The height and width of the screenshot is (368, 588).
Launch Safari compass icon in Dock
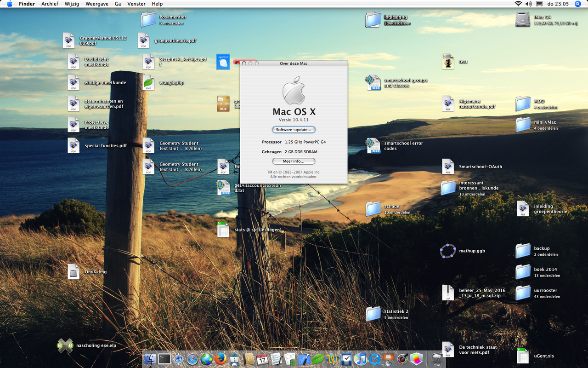(192, 359)
